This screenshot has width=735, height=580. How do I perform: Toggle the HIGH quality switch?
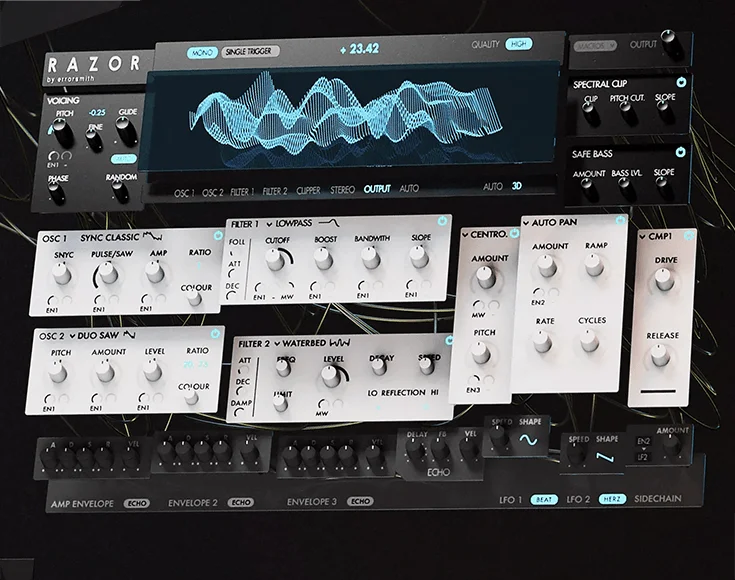point(519,45)
